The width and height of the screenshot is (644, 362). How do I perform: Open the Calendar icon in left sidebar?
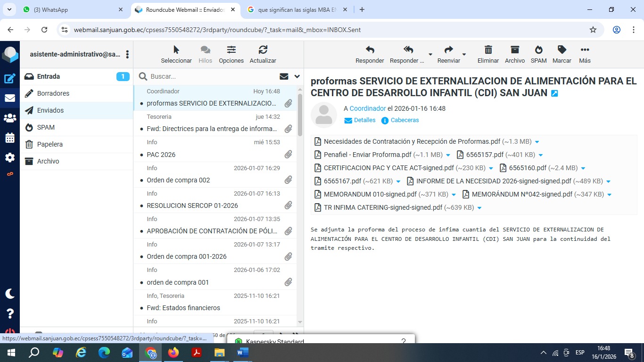10,138
